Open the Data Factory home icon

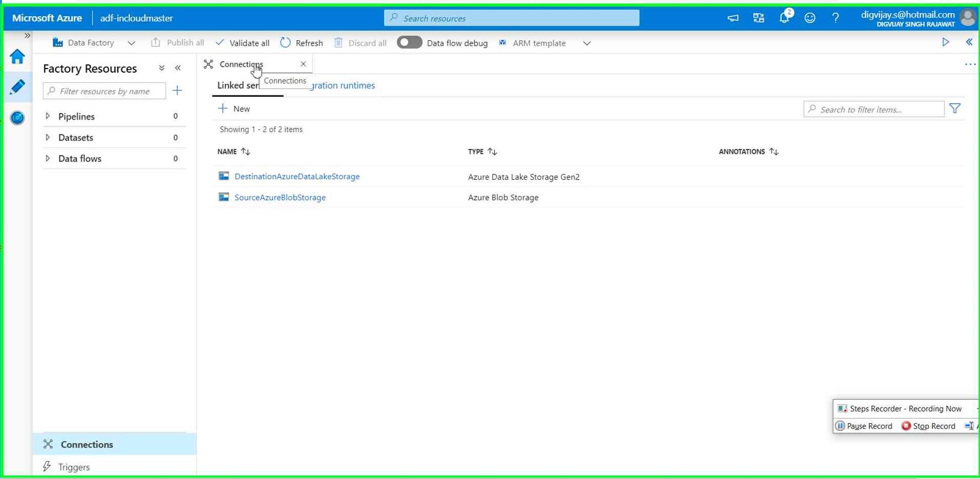point(17,56)
